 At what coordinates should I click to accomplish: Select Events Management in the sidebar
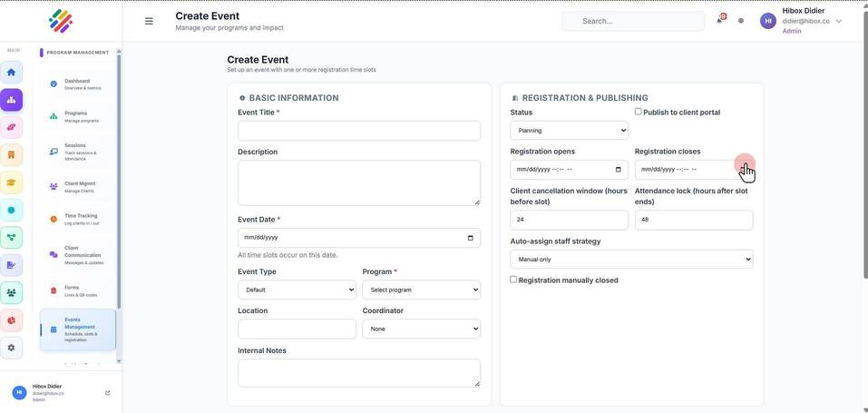coord(77,329)
